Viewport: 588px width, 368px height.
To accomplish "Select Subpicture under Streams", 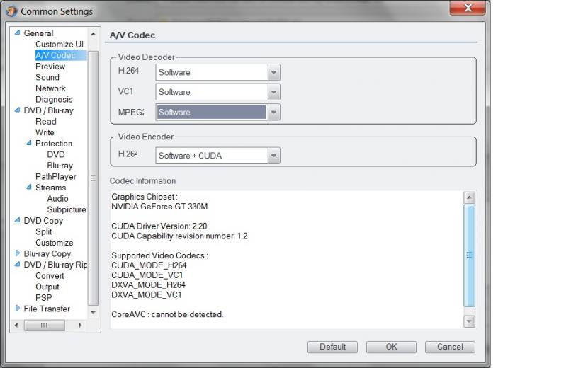I will click(67, 209).
